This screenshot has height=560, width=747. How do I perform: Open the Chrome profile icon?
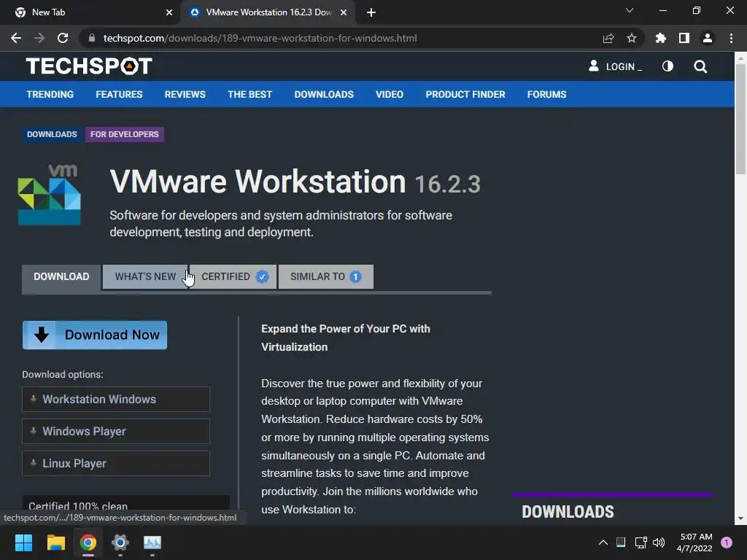[708, 38]
